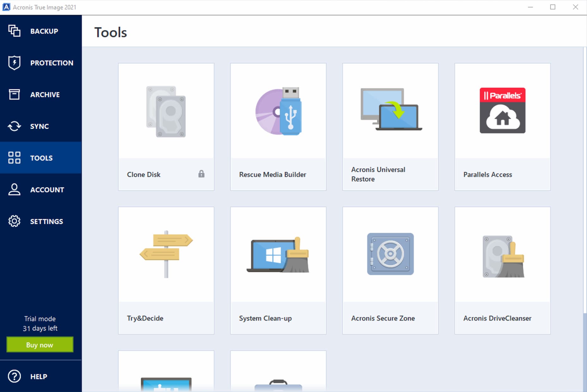Select the SYNC menu item

[40, 126]
